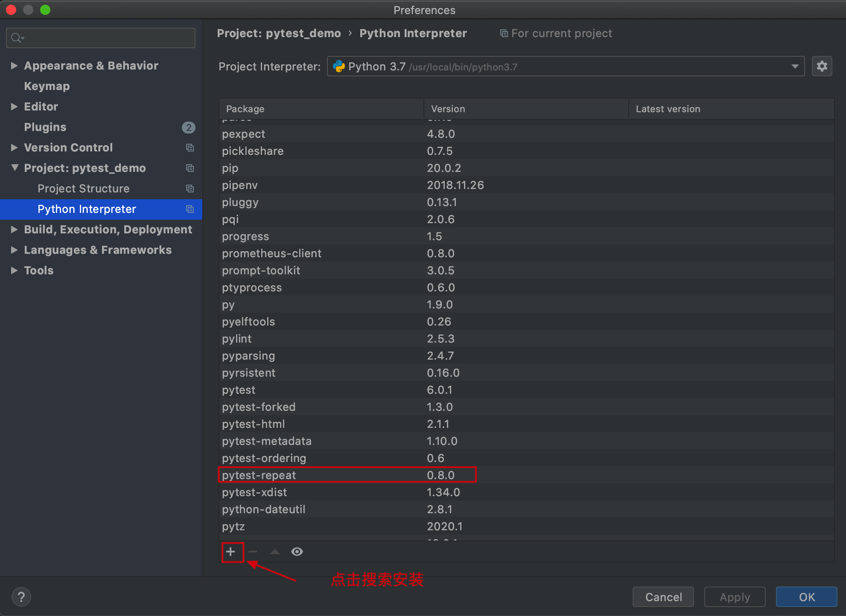846x616 pixels.
Task: Click the Python logo in interpreter field
Action: [339, 67]
